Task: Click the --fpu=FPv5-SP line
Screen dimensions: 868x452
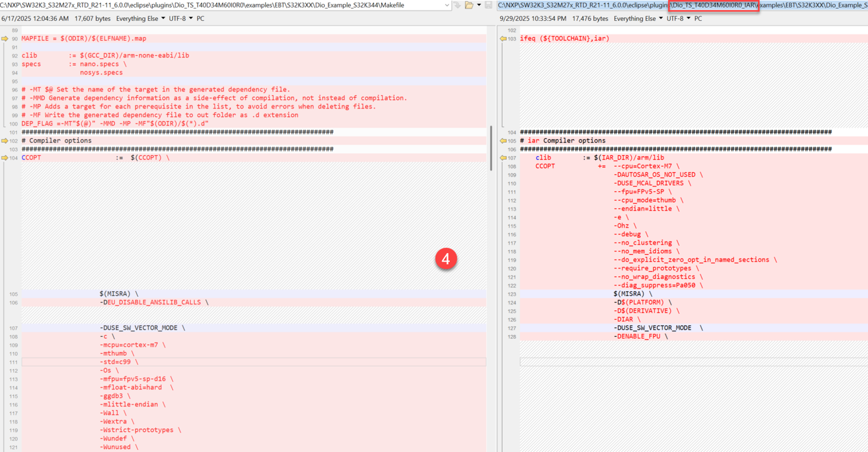Action: coord(643,192)
